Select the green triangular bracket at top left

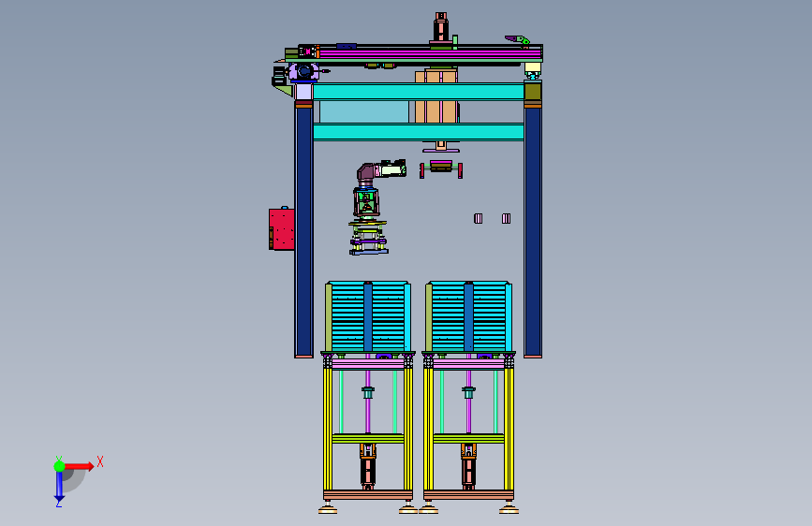point(283,91)
